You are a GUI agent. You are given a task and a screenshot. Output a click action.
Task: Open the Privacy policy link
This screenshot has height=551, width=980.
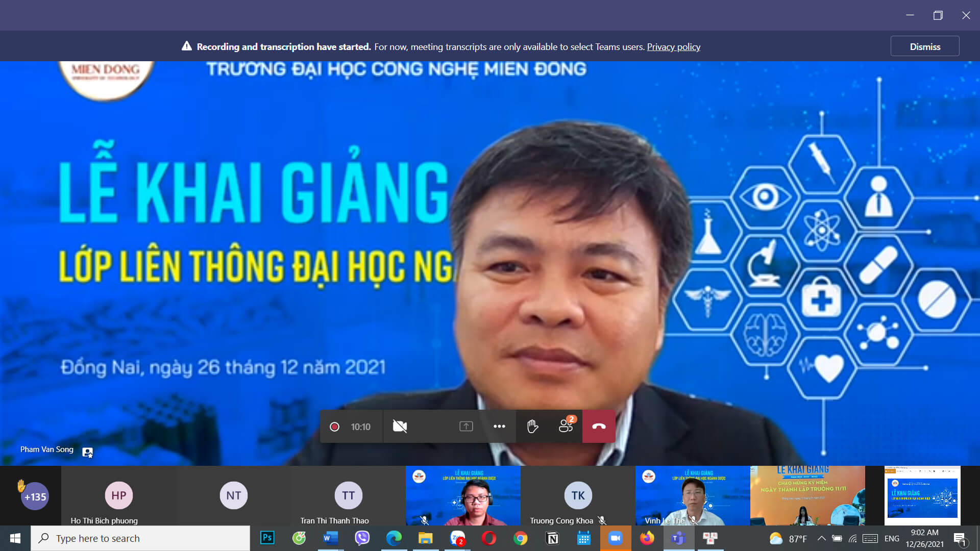point(673,46)
